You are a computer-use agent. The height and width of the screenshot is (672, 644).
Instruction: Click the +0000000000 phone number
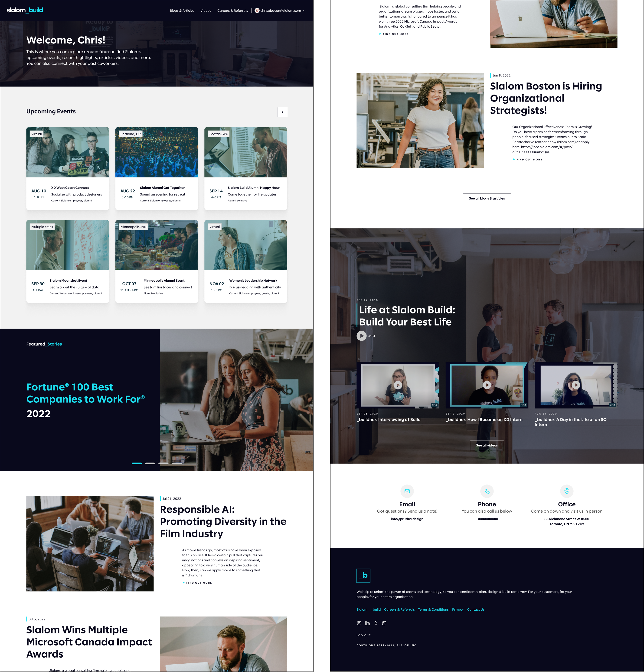pos(487,519)
